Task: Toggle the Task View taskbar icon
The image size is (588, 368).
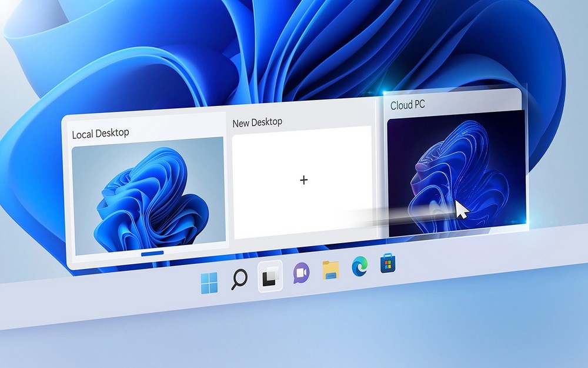Action: (270, 277)
